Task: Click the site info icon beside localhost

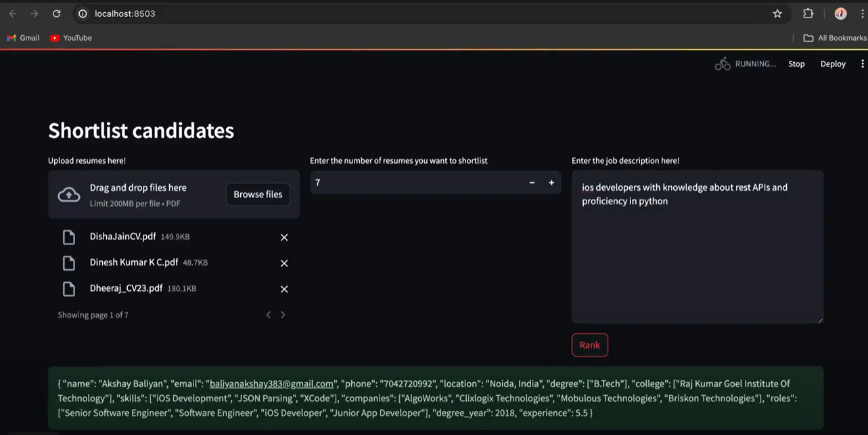Action: 83,14
